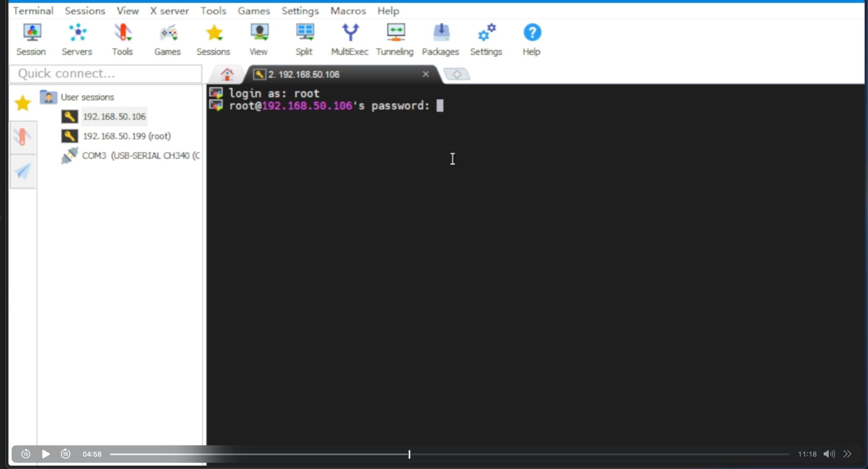Screen dimensions: 868x469
Task: Open the home tab
Action: coord(227,74)
